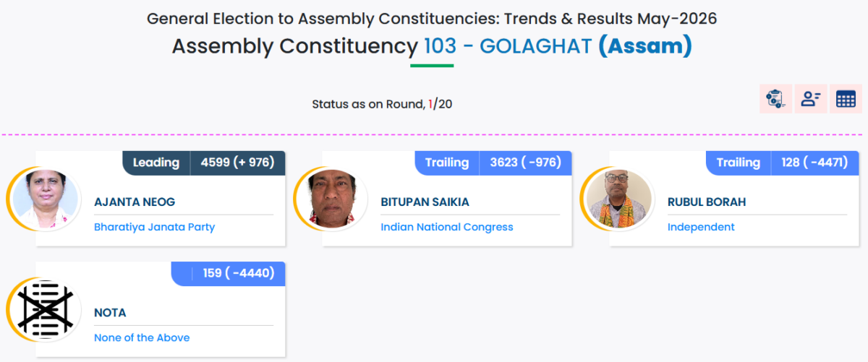
Task: Switch to the table grid view icon
Action: tap(846, 99)
